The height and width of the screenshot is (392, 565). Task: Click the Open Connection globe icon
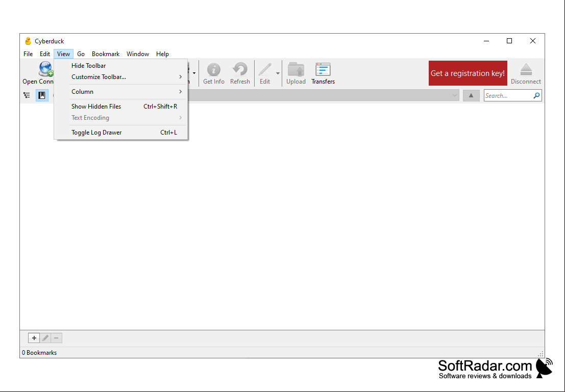tap(46, 69)
